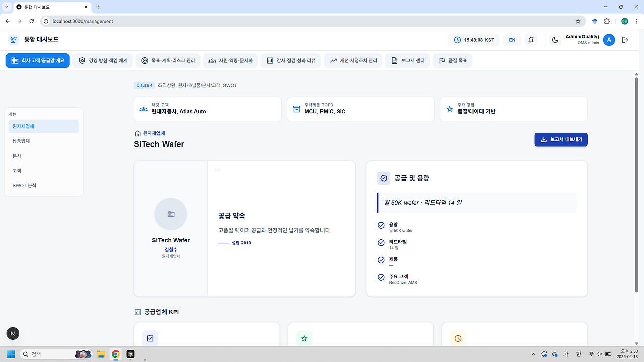Viewport: 644px width, 362px height.
Task: Click the check icon beside 주요 고객
Action: (x=381, y=277)
